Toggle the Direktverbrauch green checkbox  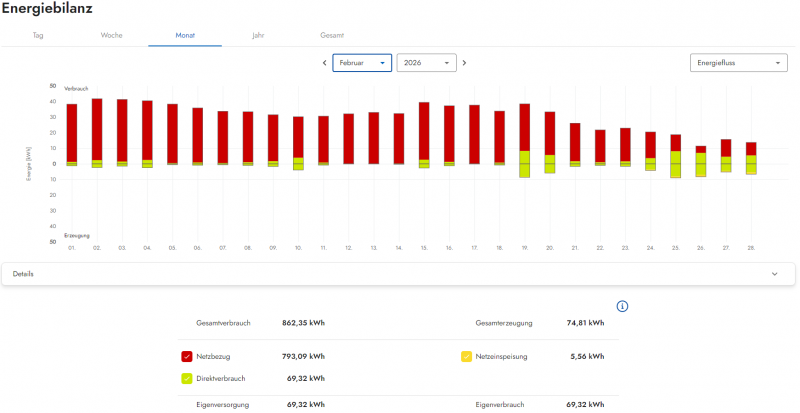187,379
